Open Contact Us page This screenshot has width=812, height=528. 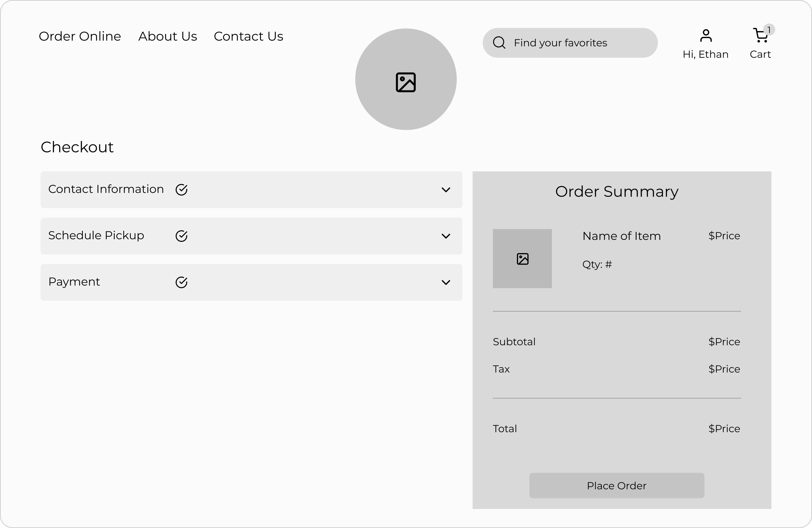click(248, 36)
